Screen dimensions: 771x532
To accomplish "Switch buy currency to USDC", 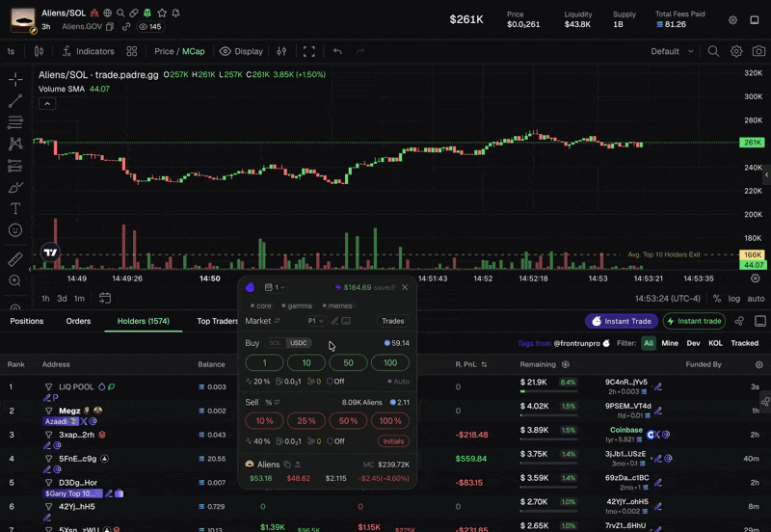I will (298, 343).
